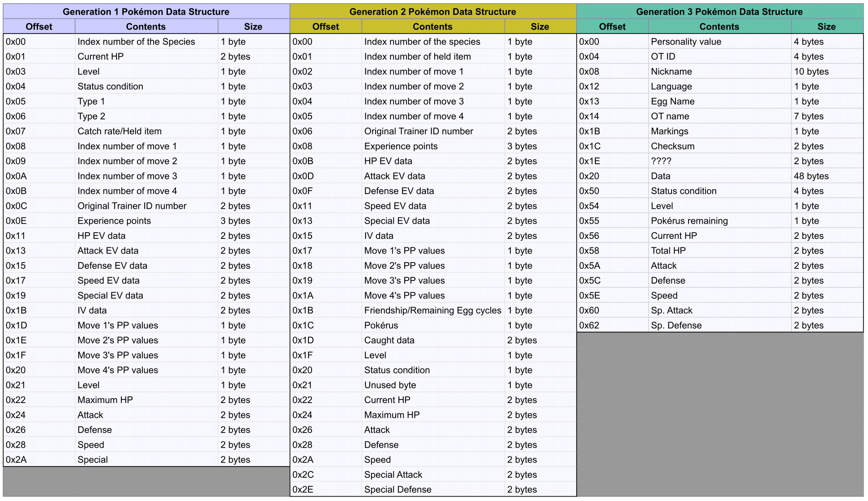
Task: Select the 'Checksum' cell
Action: (x=720, y=146)
